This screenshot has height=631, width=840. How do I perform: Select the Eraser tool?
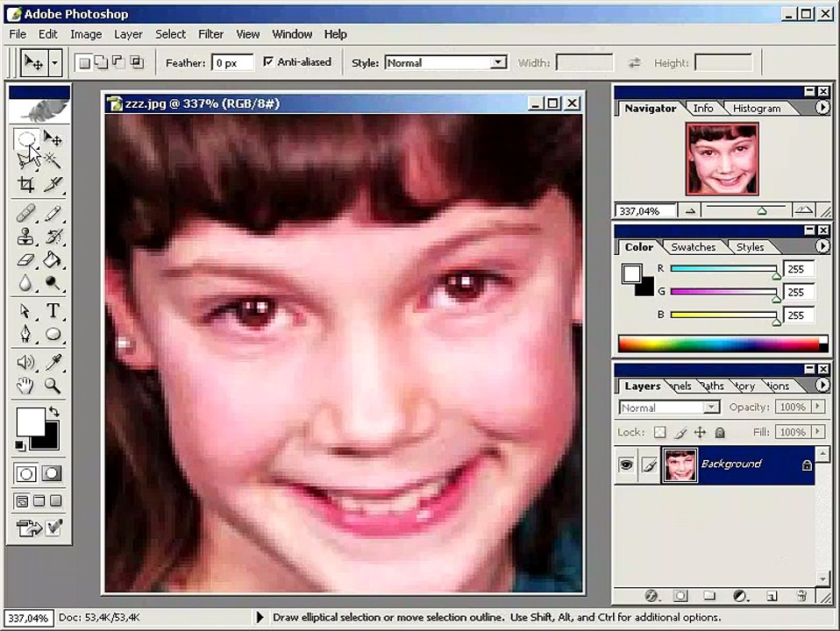[25, 259]
